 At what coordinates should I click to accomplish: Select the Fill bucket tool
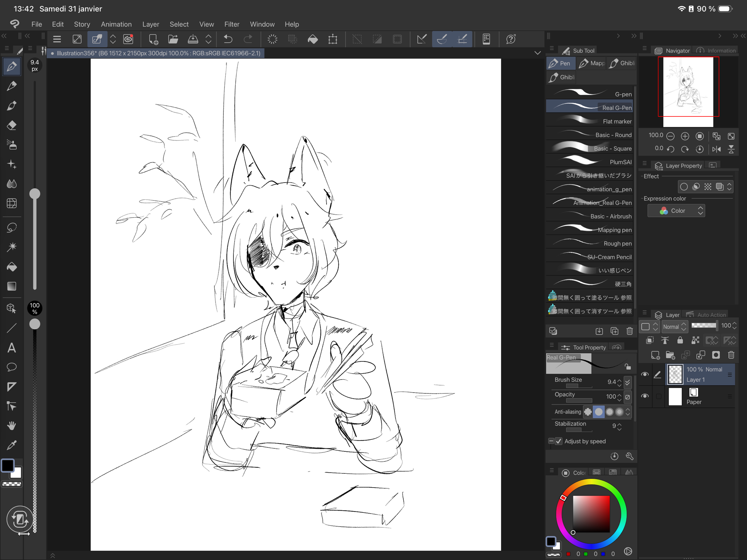12,267
